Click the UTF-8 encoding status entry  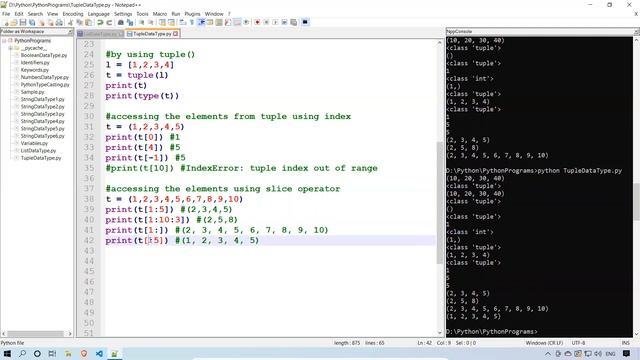click(x=578, y=343)
